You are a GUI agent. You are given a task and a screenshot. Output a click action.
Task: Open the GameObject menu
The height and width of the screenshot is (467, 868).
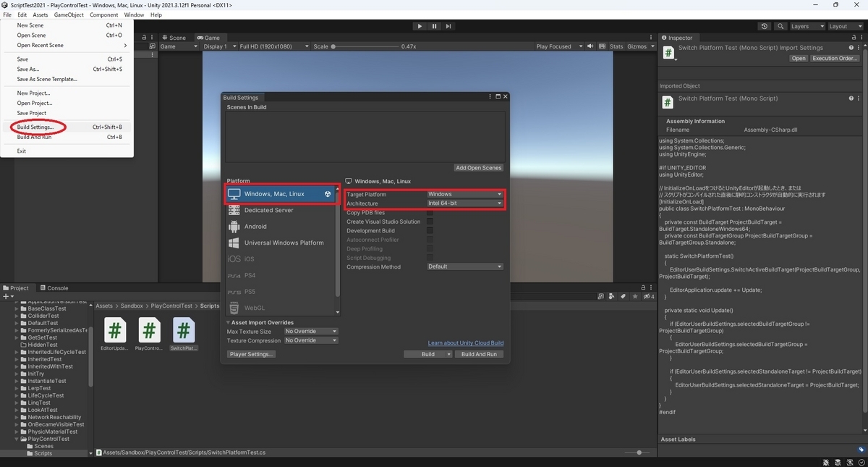(69, 14)
